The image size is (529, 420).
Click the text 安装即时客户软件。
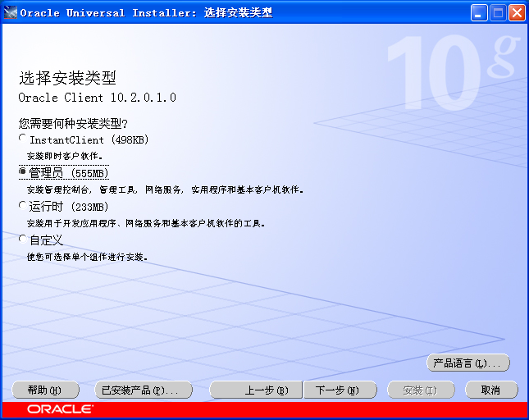coord(65,156)
